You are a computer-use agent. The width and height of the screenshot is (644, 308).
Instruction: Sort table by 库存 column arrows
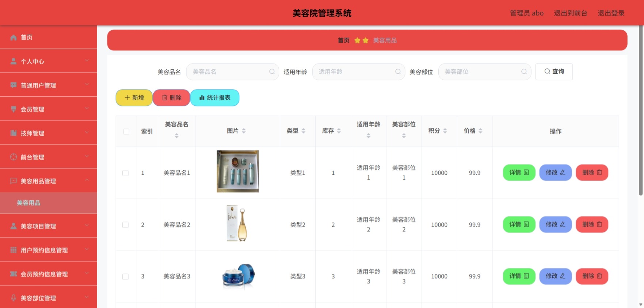tap(339, 131)
